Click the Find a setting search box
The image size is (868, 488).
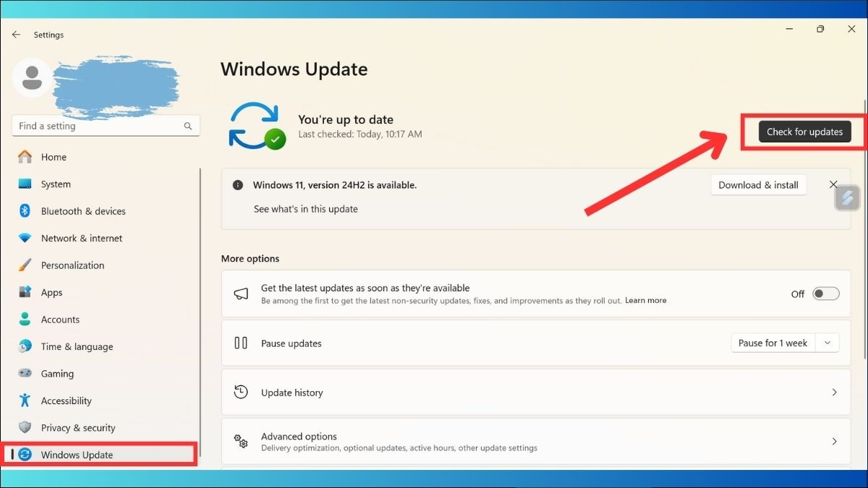[x=106, y=126]
